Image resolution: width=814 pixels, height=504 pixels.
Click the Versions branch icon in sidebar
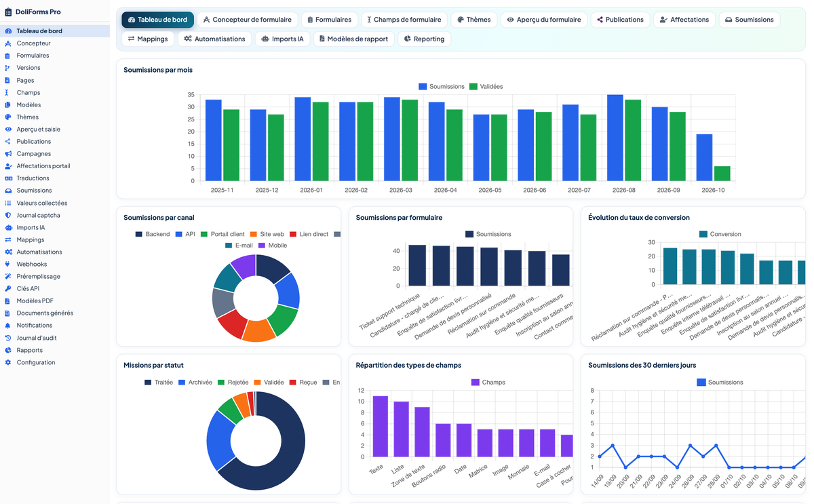(x=8, y=68)
